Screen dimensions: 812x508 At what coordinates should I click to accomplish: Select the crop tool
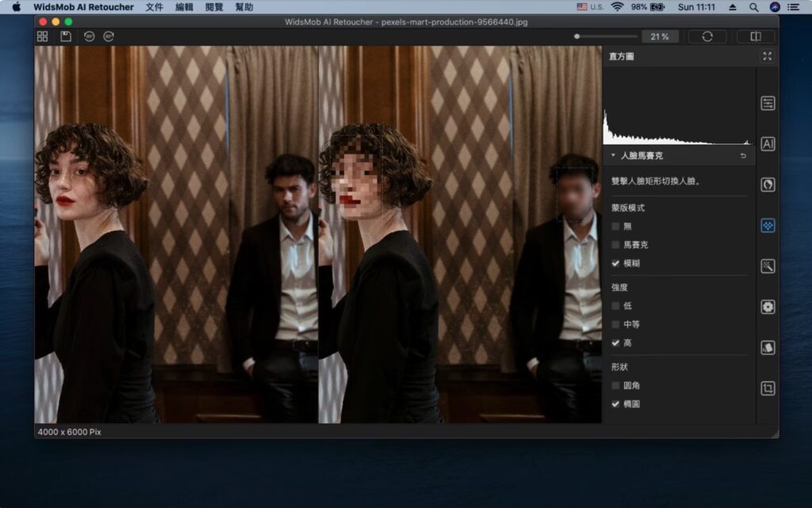pyautogui.click(x=767, y=386)
